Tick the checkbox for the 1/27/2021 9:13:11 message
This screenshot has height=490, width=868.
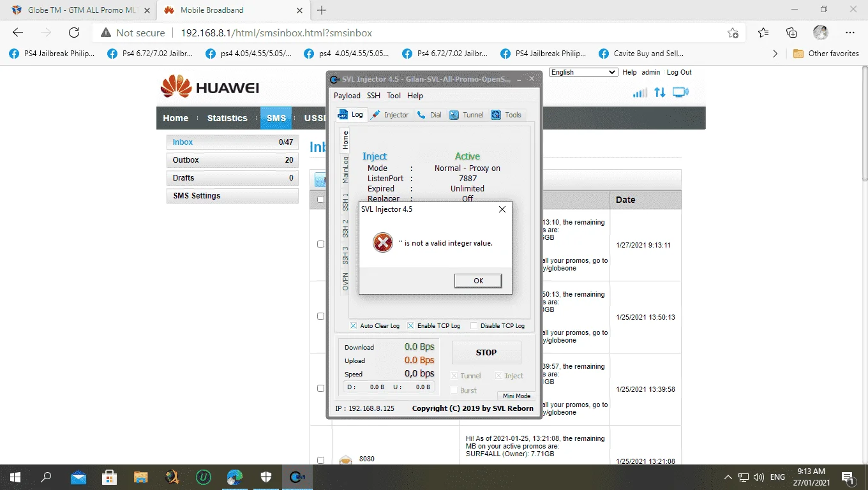tap(320, 244)
